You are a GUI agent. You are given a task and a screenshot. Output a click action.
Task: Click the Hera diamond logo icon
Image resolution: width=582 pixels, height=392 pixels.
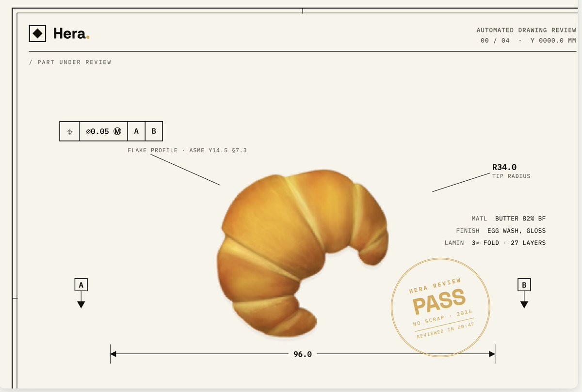pos(37,34)
